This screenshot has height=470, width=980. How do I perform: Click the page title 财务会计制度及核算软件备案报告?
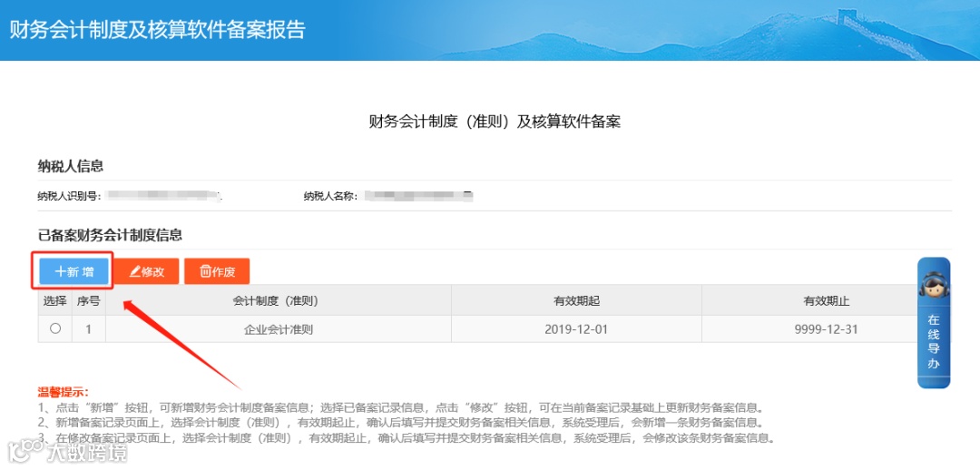[x=157, y=30]
